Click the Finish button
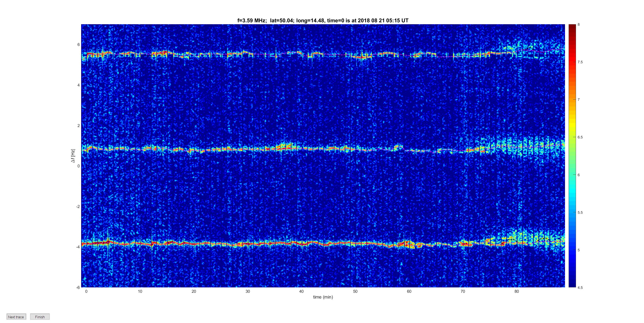 40,317
